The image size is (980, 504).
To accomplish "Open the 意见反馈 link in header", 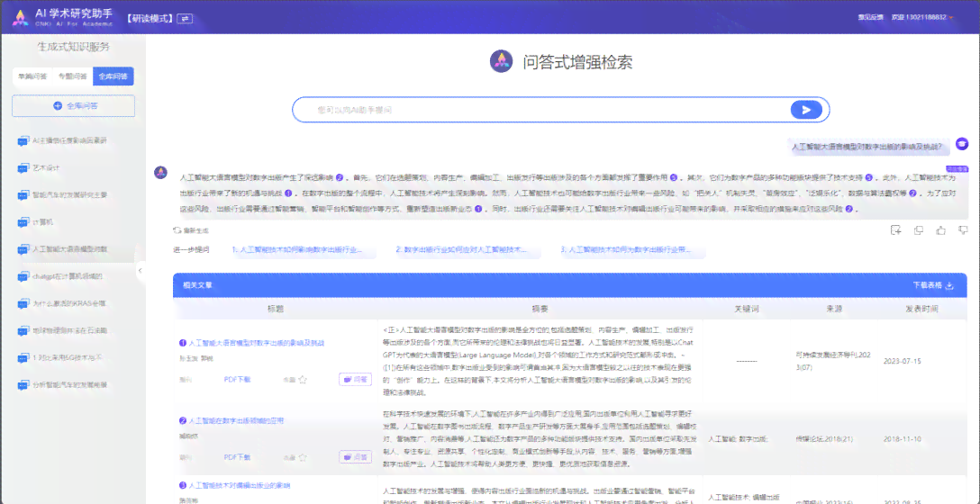I will pos(871,17).
